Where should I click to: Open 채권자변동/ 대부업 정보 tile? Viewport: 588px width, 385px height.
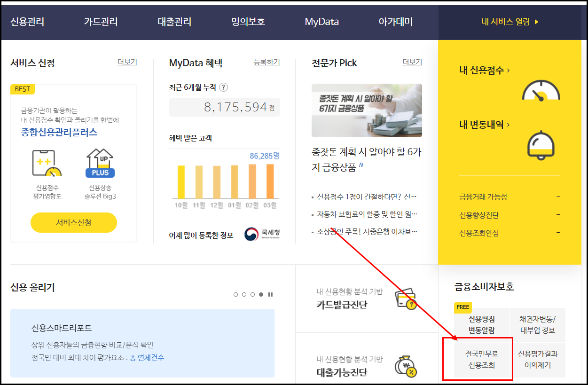pos(538,324)
